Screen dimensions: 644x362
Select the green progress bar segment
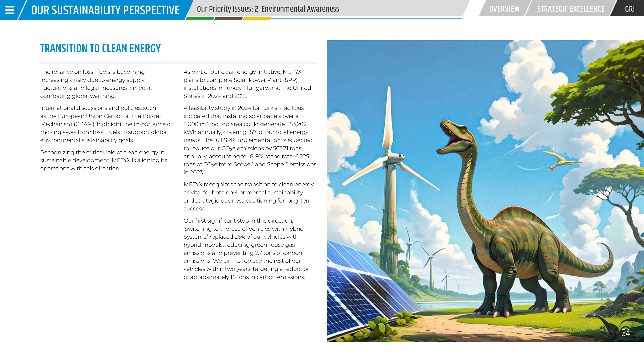click(x=200, y=19)
